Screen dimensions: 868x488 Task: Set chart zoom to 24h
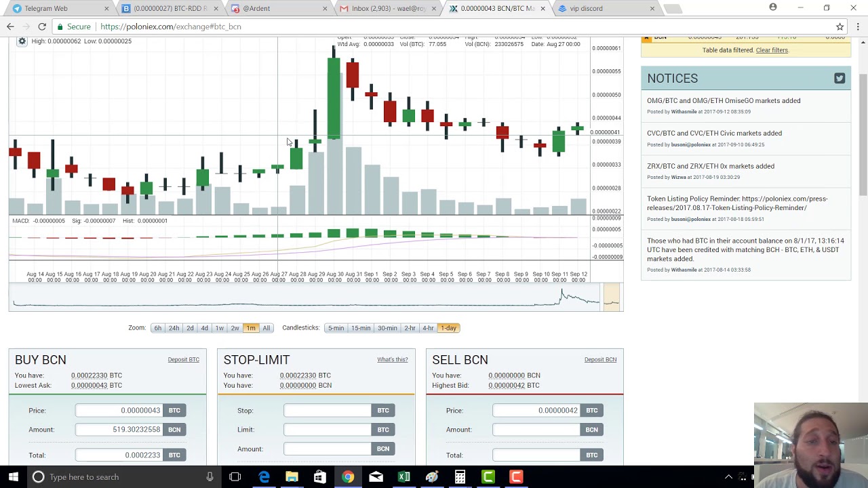174,328
